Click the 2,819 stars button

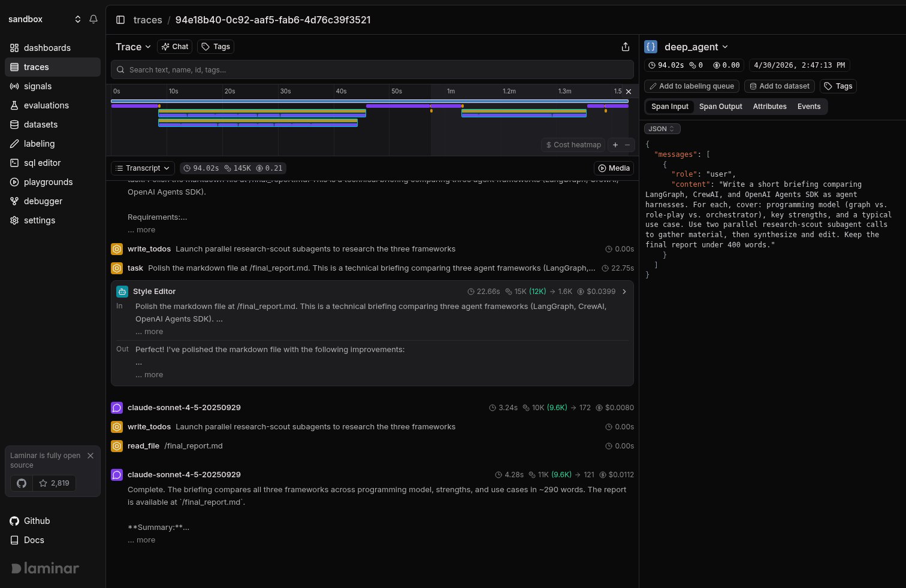(x=55, y=483)
